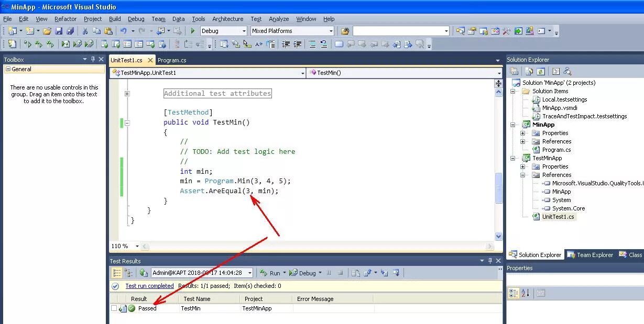Click the Categorized icon in Properties panel
The width and height of the screenshot is (644, 324).
514,293
